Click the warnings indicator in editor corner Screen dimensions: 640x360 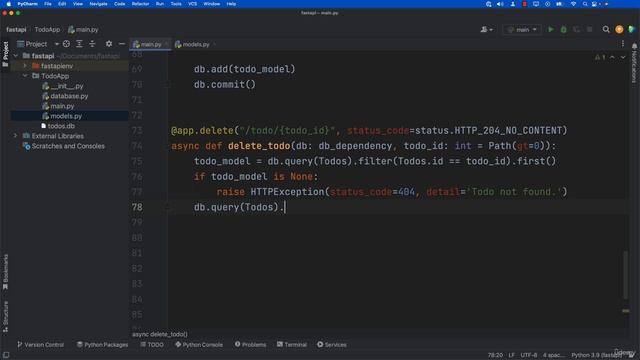click(x=600, y=57)
